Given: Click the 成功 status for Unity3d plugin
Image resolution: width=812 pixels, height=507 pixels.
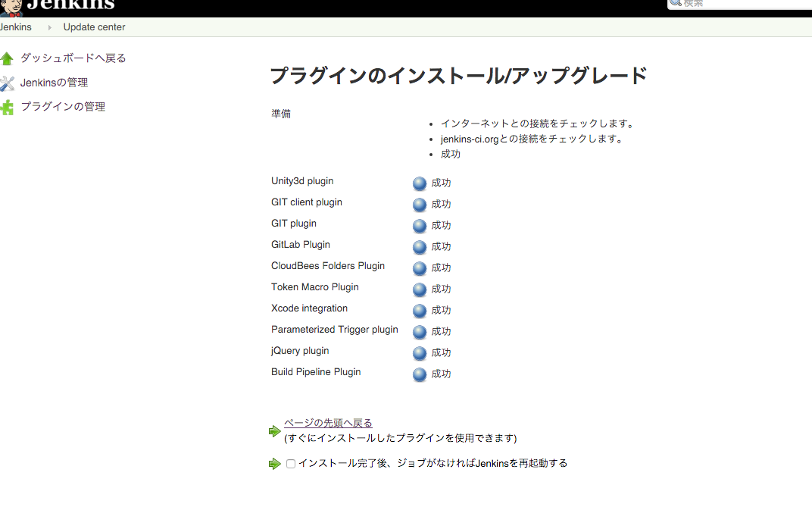Looking at the screenshot, I should 441,183.
